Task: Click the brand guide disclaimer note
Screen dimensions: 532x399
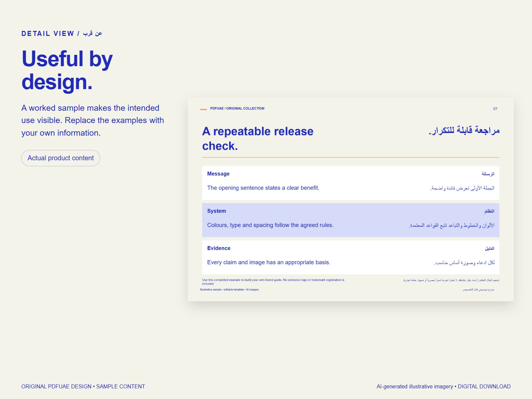Action: (x=273, y=282)
